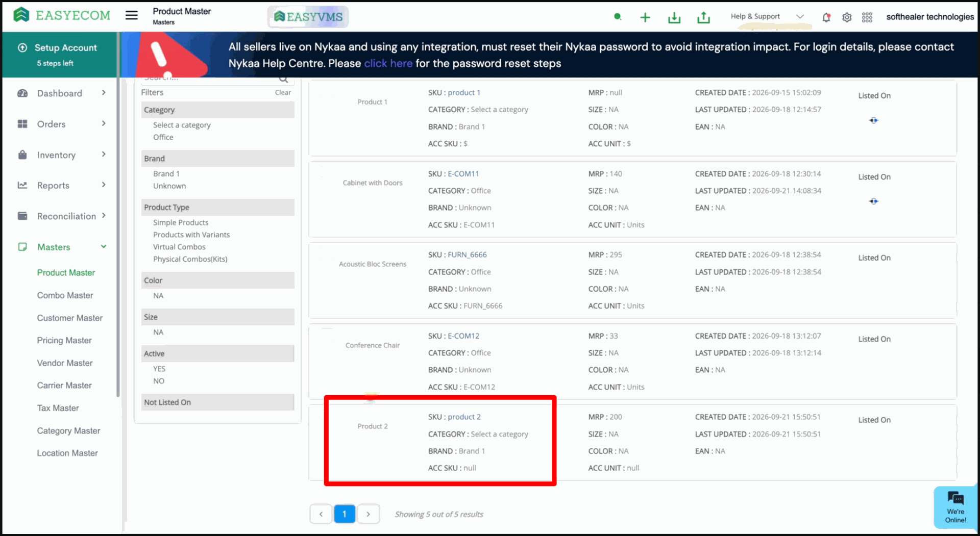Open Vendor Master in sidebar
Screen dimensions: 980x536
pos(65,363)
